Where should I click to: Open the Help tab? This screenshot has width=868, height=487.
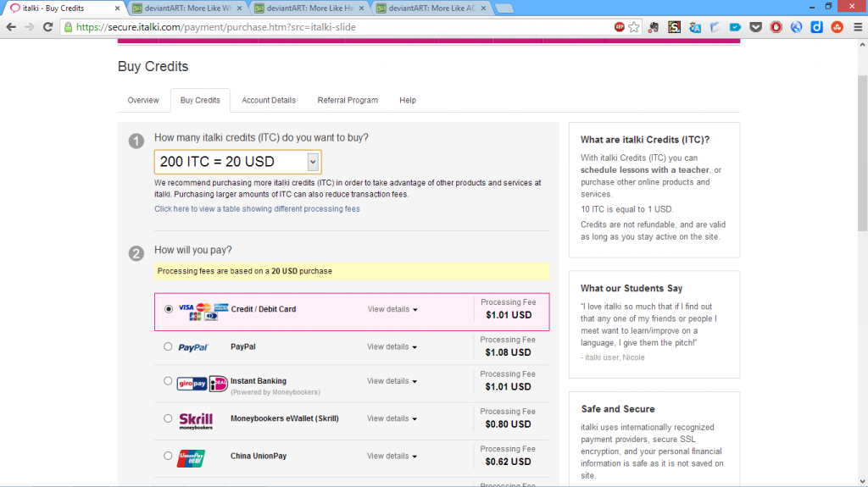click(408, 100)
